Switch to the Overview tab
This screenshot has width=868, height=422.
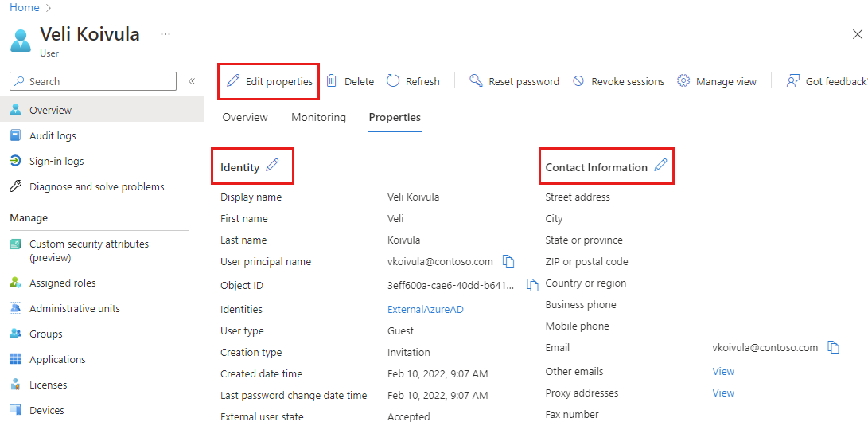point(245,117)
